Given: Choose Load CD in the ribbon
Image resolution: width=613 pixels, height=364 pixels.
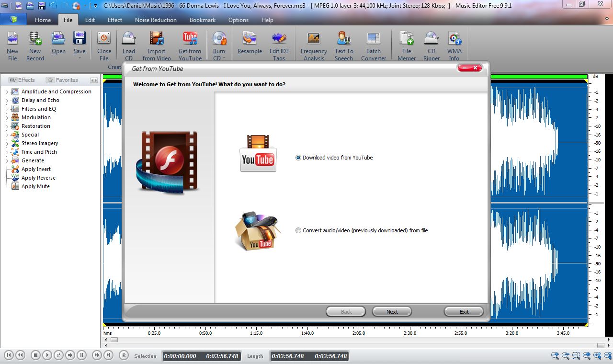Looking at the screenshot, I should coord(129,46).
